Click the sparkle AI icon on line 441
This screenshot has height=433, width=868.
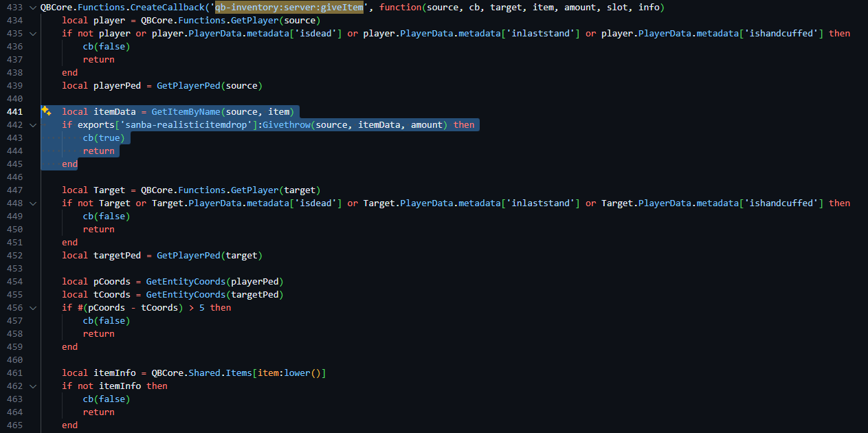click(x=46, y=111)
